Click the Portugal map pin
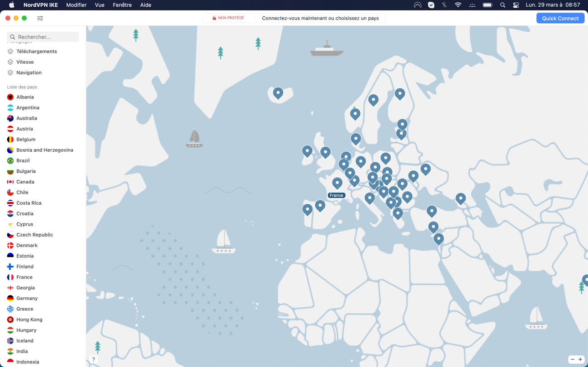This screenshot has width=588, height=367. 308,209
